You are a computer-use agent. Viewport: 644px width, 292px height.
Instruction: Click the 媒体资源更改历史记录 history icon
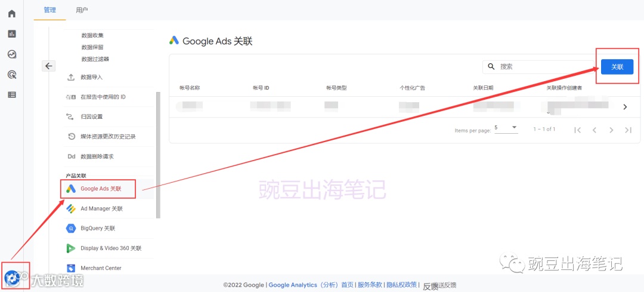click(71, 137)
